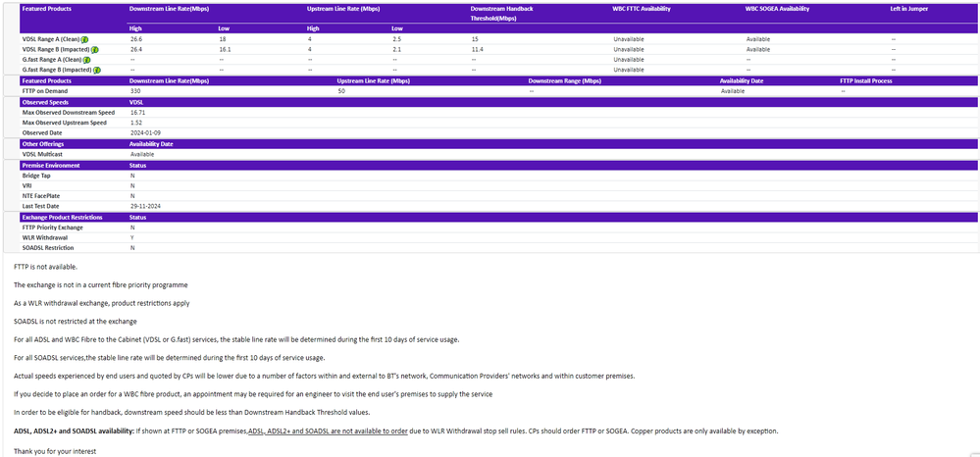Open the help icon next to VDSL Range B (Impacted)

point(95,49)
